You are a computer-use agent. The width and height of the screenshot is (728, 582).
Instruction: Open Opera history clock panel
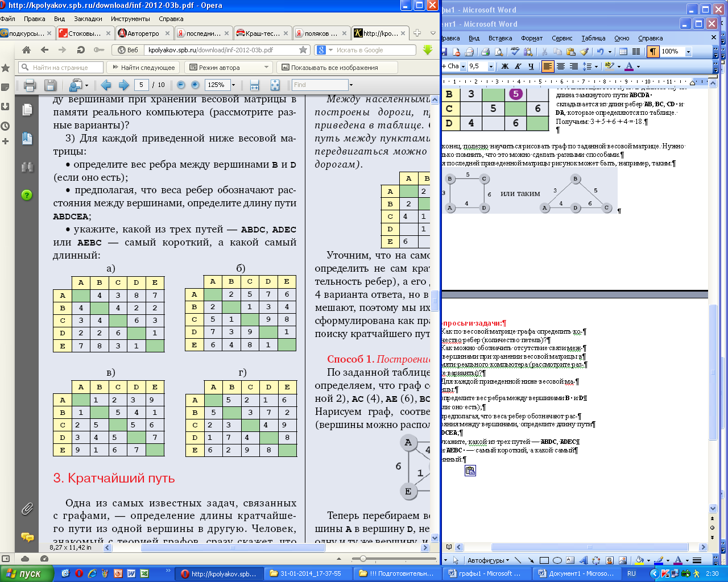pyautogui.click(x=6, y=126)
